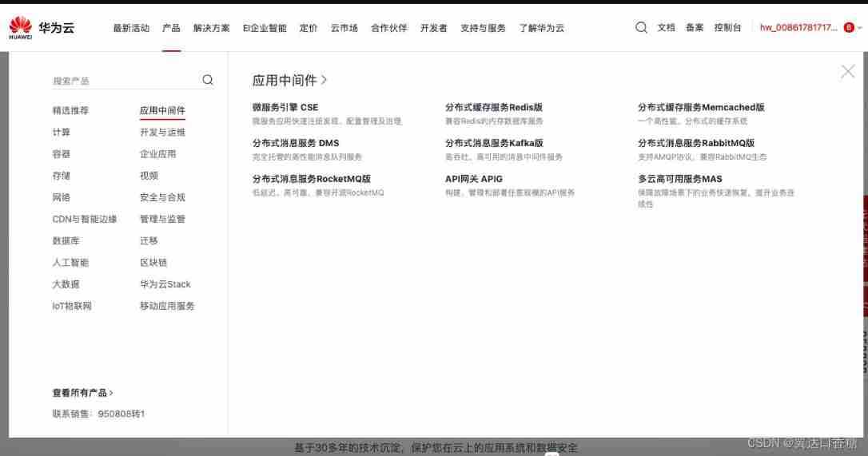Open 分布式消息服务Kafka版 product
Image resolution: width=868 pixels, height=456 pixels.
point(494,143)
